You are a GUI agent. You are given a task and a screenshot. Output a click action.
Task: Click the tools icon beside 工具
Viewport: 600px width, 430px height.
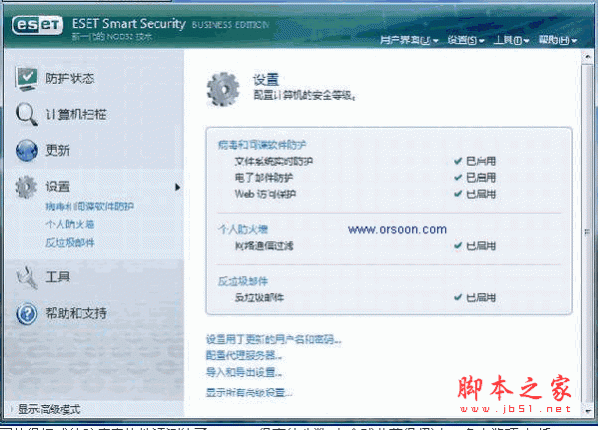26,277
